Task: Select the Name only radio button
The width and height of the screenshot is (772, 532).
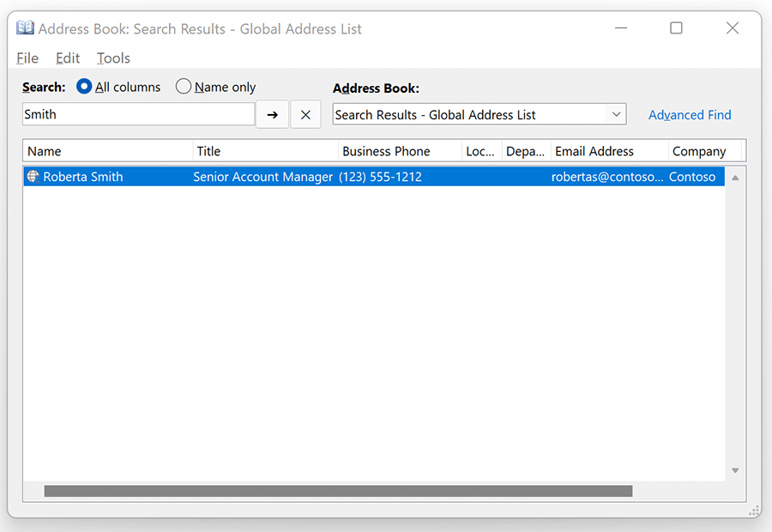Action: point(184,87)
